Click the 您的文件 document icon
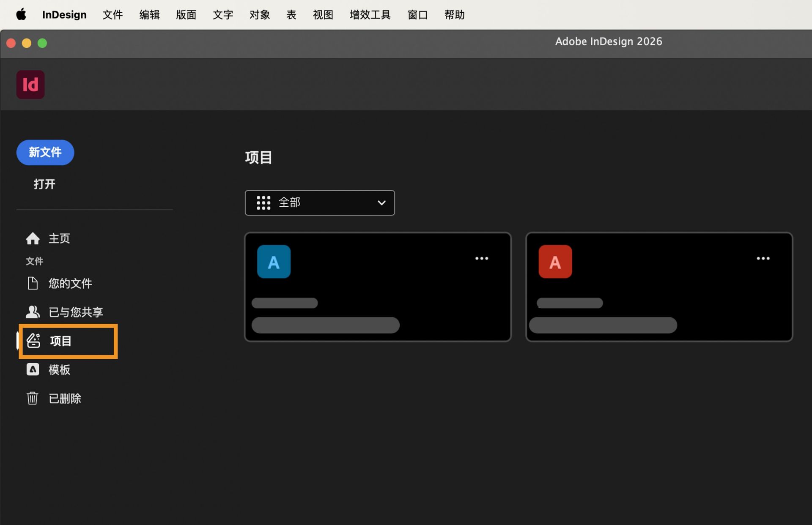Screen dimensions: 812x525 click(x=33, y=283)
